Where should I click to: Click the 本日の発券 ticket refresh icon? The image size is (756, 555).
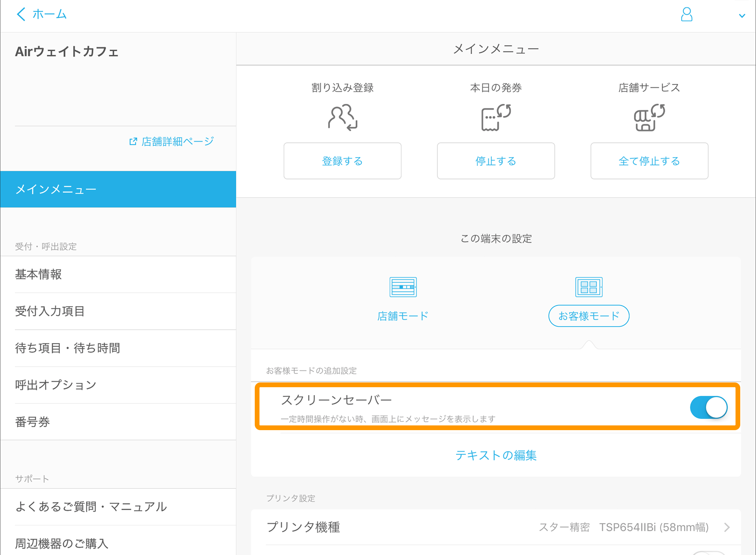[496, 117]
